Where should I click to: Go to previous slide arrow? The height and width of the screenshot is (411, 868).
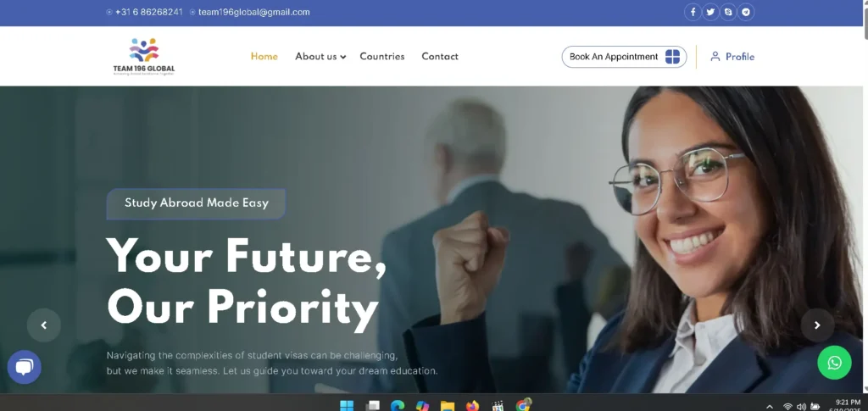[x=44, y=325]
